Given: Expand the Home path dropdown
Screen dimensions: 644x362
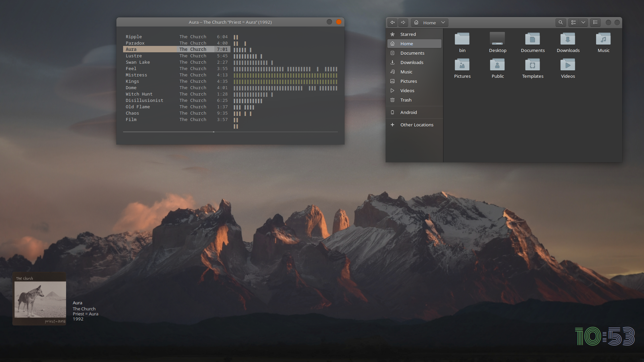Looking at the screenshot, I should 443,22.
